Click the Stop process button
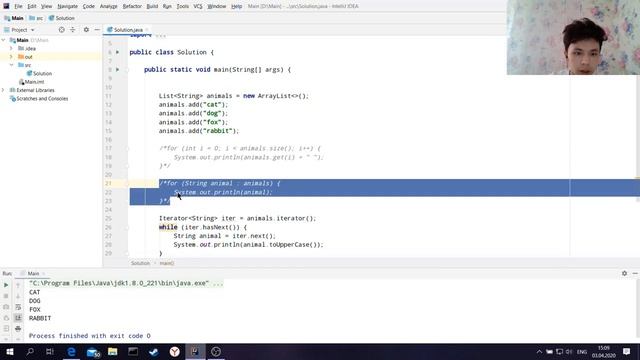 click(6, 296)
